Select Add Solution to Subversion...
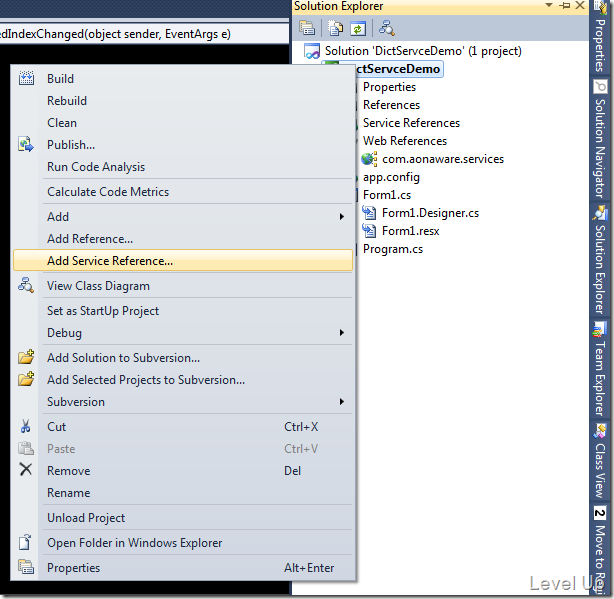 (183, 357)
